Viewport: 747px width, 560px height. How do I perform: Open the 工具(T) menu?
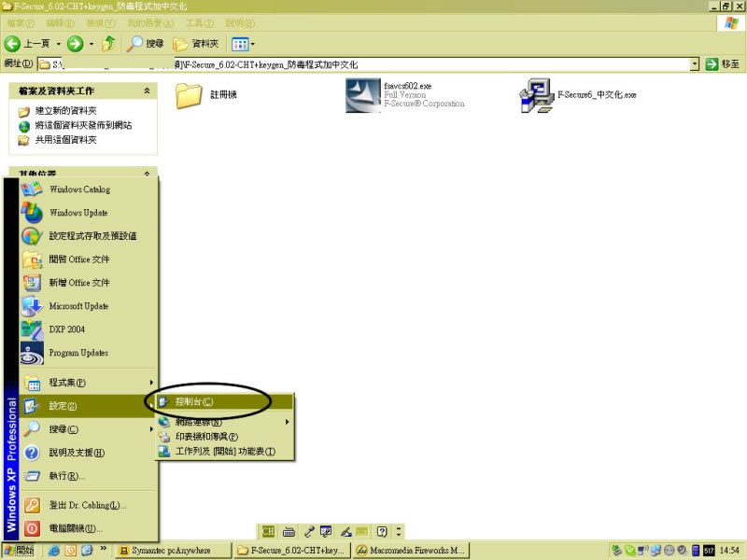click(x=200, y=22)
